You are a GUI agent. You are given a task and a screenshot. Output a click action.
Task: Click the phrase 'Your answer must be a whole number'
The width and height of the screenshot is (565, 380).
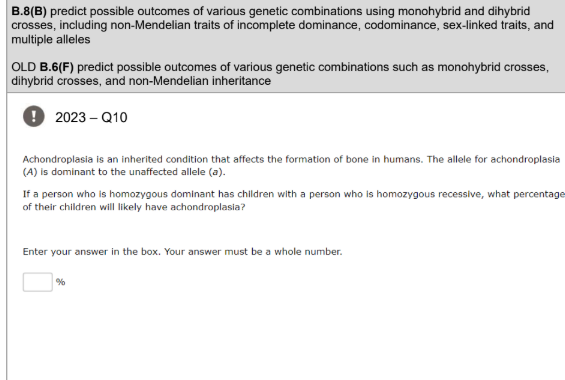[253, 252]
